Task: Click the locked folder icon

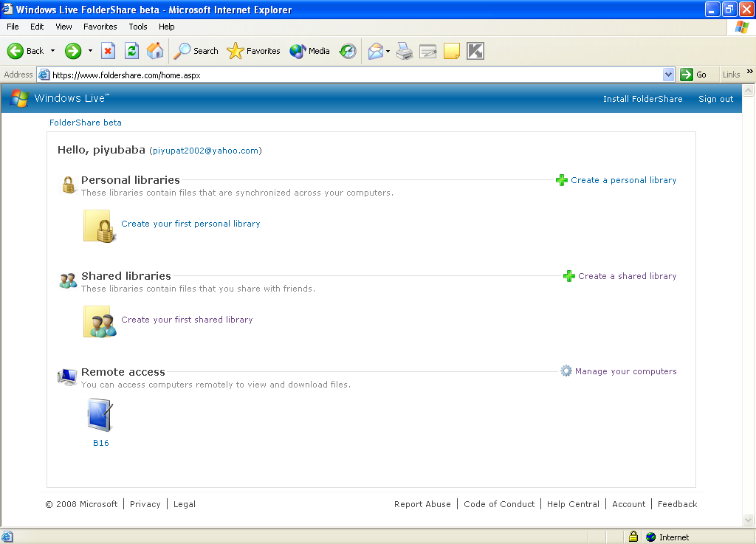Action: tap(100, 226)
